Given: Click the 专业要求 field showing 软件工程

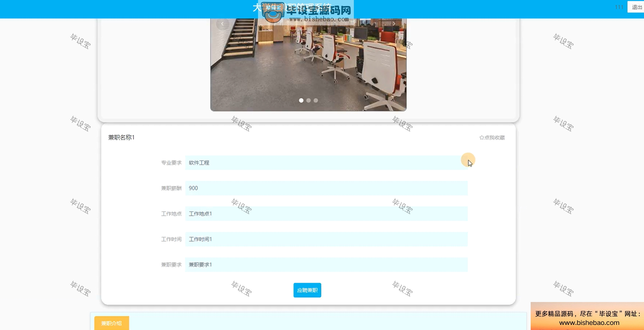Looking at the screenshot, I should [326, 163].
